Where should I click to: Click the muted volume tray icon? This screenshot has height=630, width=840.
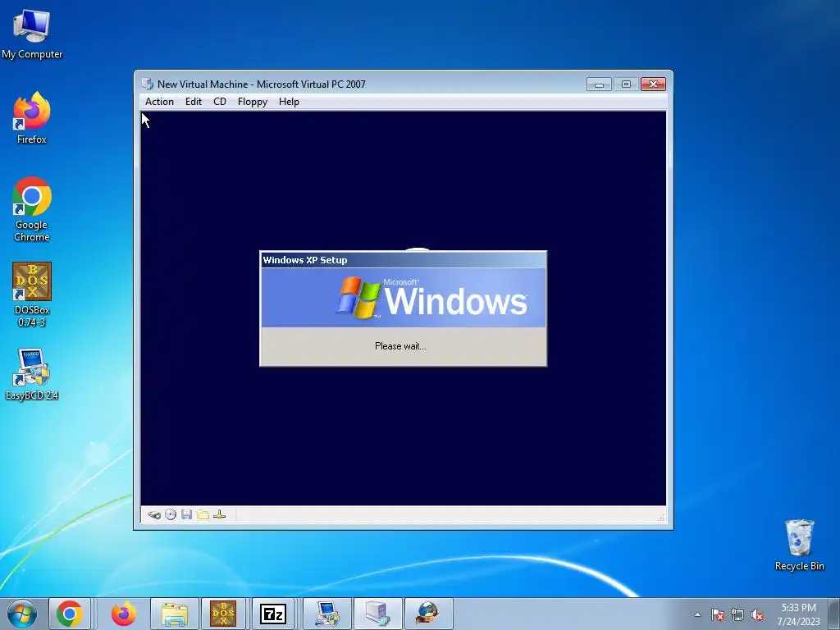[x=757, y=614]
